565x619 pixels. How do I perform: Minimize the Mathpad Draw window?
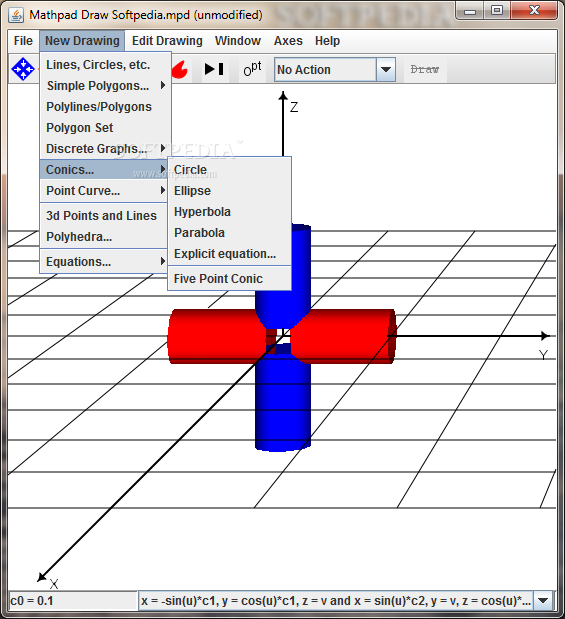coord(470,11)
